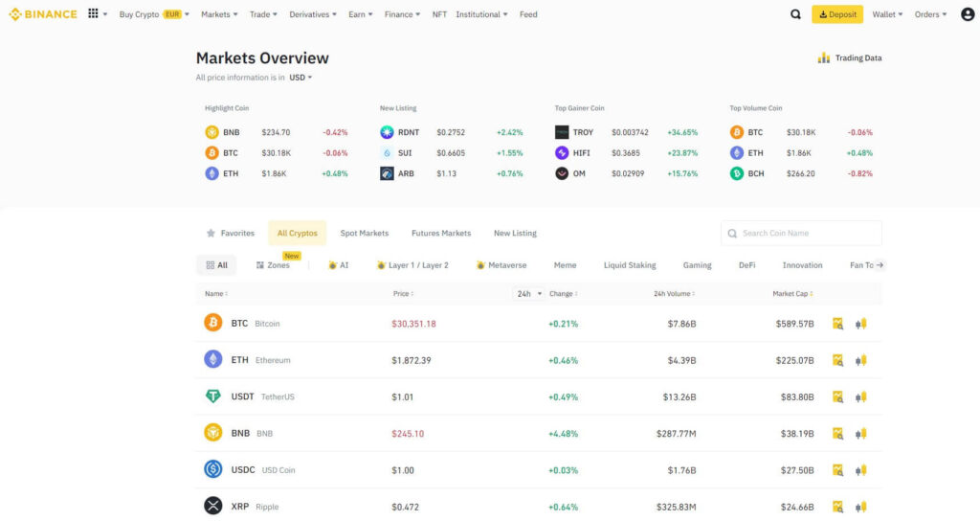Image resolution: width=980 pixels, height=521 pixels.
Task: Open the user profile icon
Action: click(967, 13)
